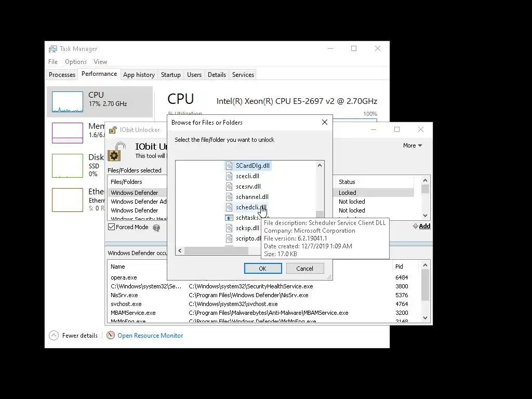This screenshot has height=399, width=532.
Task: Click the IObit Unlocker title bar icon
Action: [113, 130]
